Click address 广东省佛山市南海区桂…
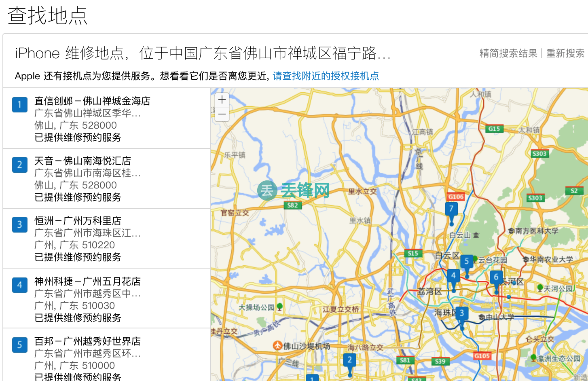The image size is (588, 381). click(87, 173)
